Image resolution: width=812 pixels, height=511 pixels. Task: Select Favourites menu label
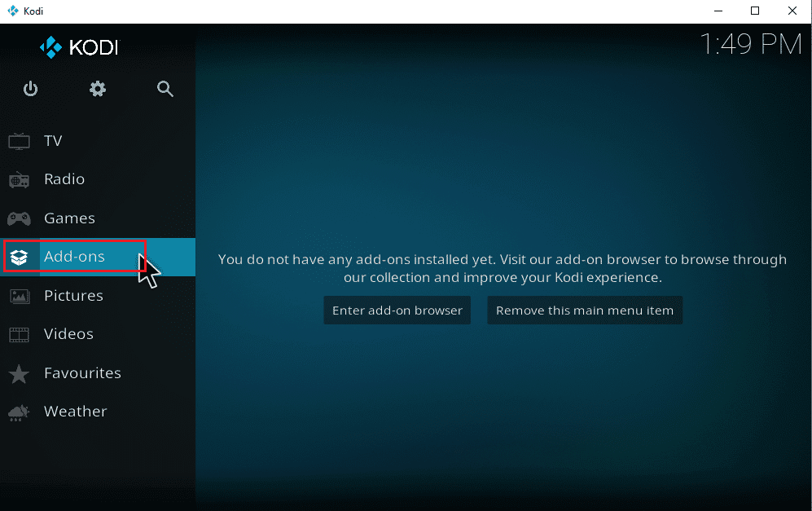tap(83, 372)
